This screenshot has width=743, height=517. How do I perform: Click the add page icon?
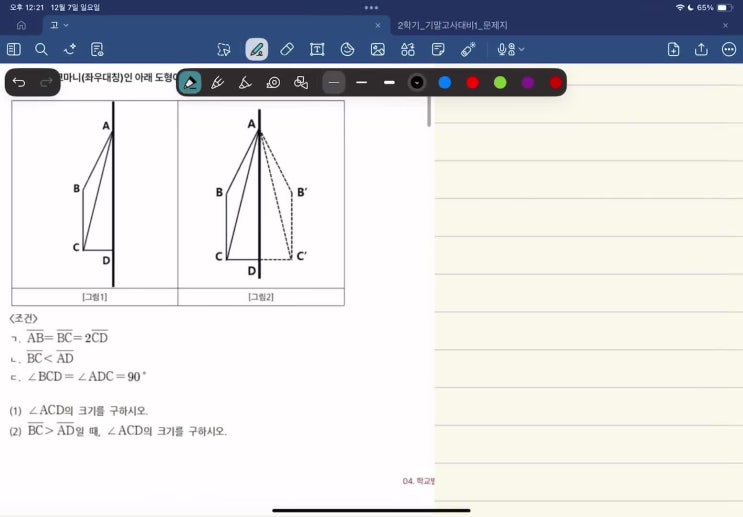coord(673,49)
